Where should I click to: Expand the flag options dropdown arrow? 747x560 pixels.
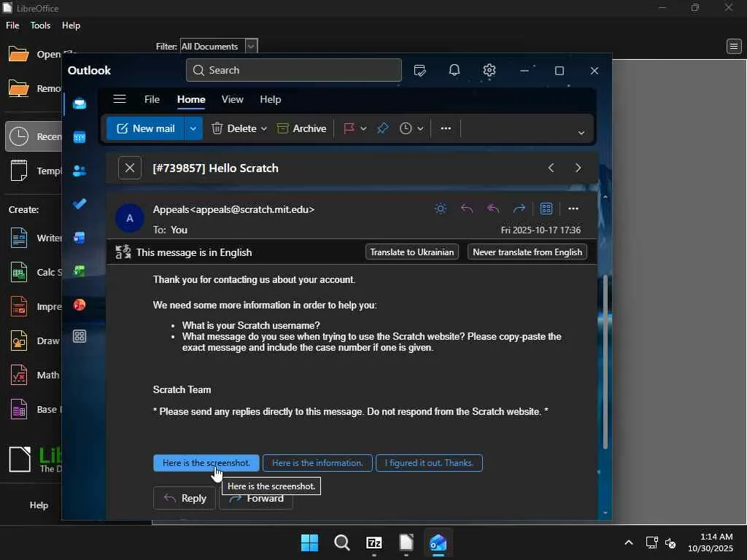pyautogui.click(x=363, y=128)
